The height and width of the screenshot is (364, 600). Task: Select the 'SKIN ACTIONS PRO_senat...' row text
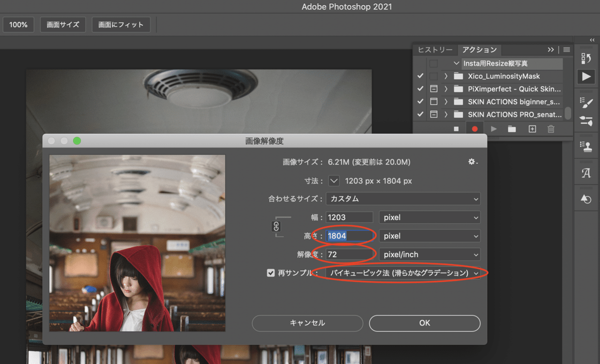point(514,114)
